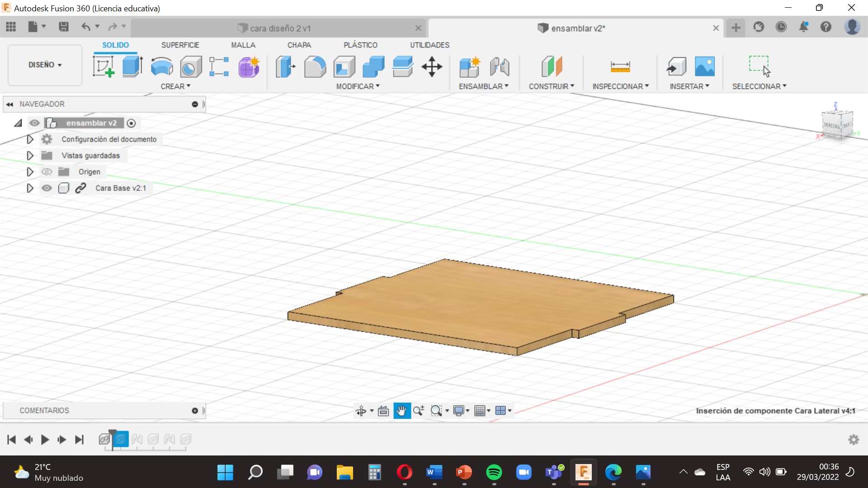868x488 pixels.
Task: Switch to the UTILIDADES tab
Action: point(429,45)
